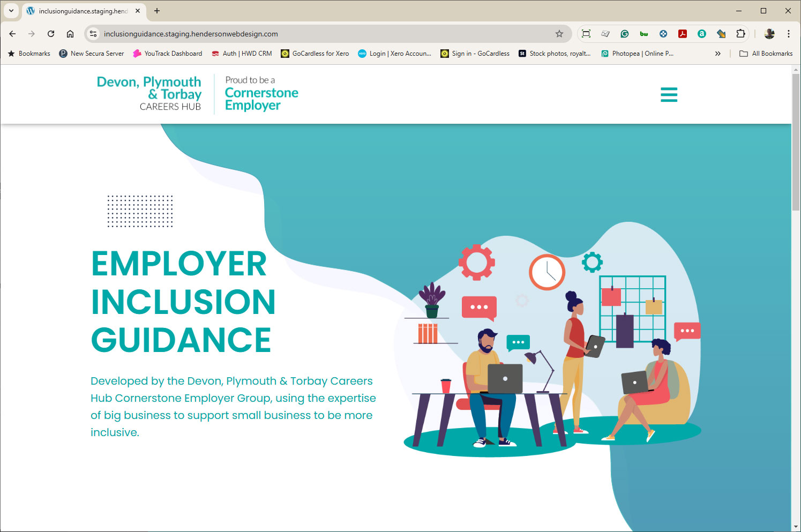Open the Photopea bookmark

click(637, 53)
